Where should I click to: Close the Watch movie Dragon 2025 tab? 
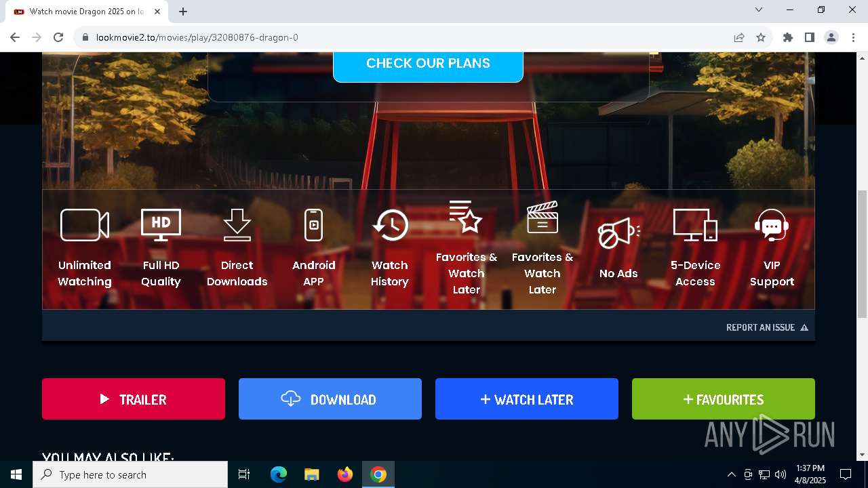[158, 12]
